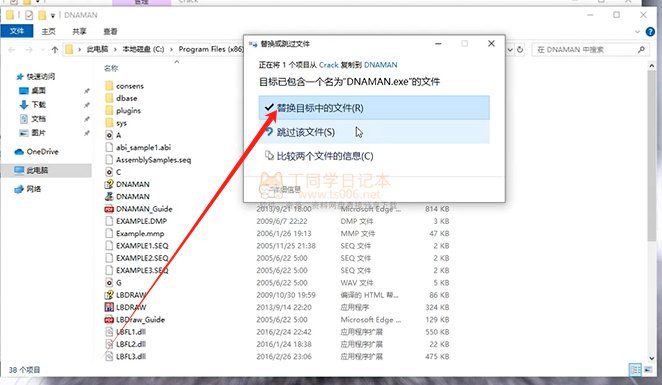Switch to large icons view in status bar

click(648, 370)
